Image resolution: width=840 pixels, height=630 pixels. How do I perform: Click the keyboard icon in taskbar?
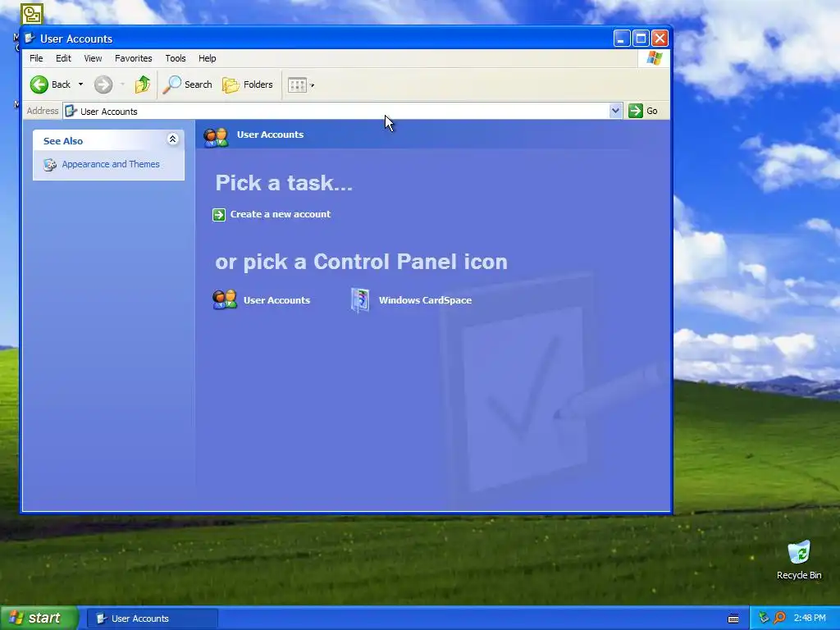pyautogui.click(x=733, y=619)
